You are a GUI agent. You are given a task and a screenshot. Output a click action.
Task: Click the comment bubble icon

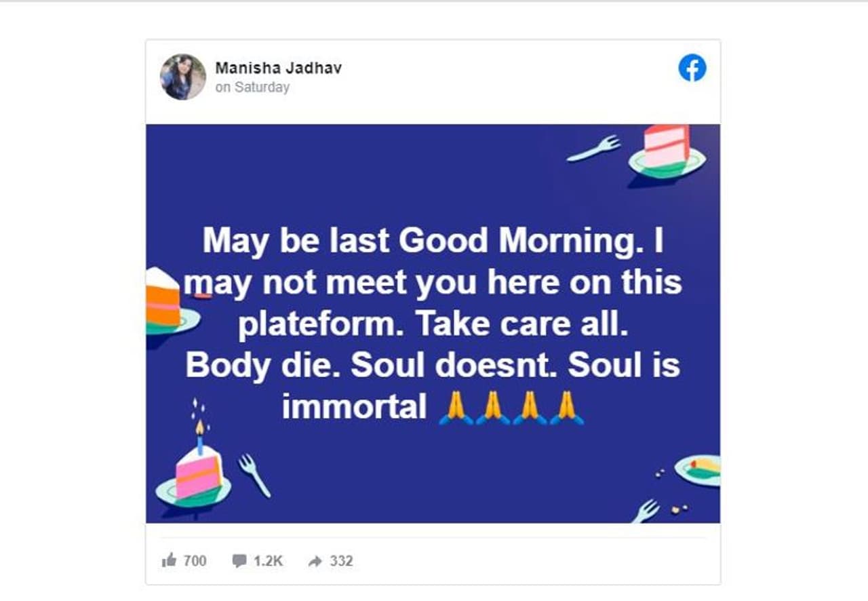click(x=239, y=561)
